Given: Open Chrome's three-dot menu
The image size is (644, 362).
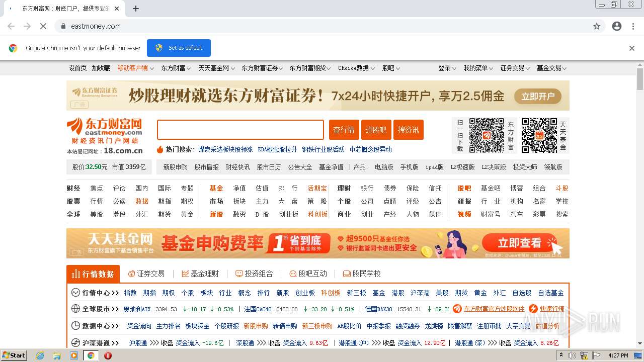Looking at the screenshot, I should point(633,26).
